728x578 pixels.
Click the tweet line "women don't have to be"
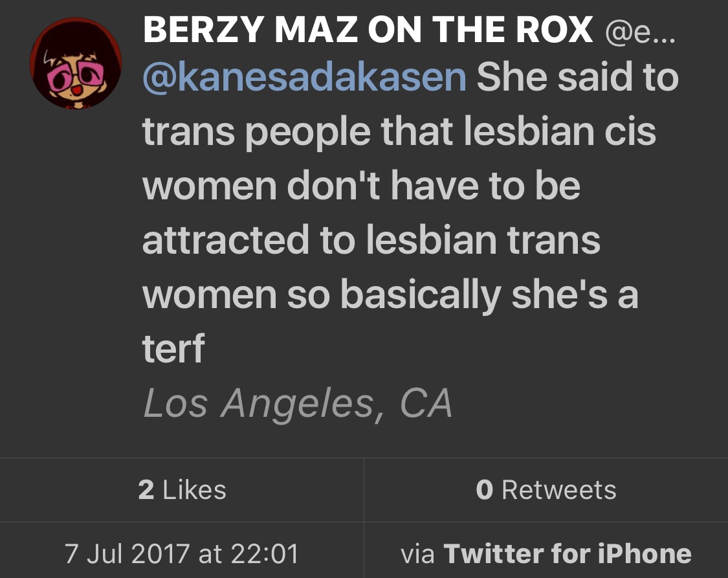361,186
